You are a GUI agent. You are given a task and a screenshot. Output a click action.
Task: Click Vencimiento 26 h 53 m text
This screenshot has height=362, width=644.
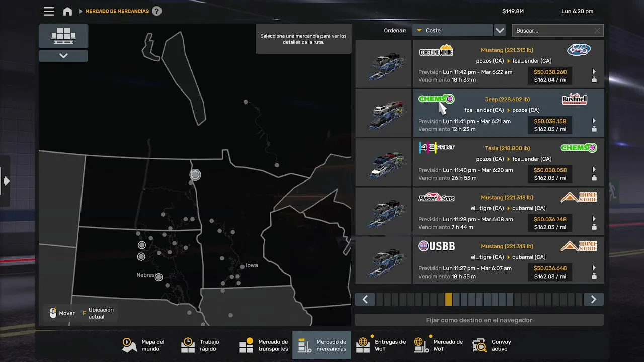pyautogui.click(x=447, y=178)
